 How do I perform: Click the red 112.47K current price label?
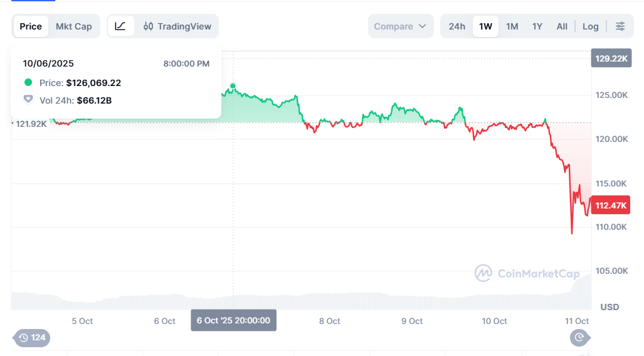coord(611,205)
